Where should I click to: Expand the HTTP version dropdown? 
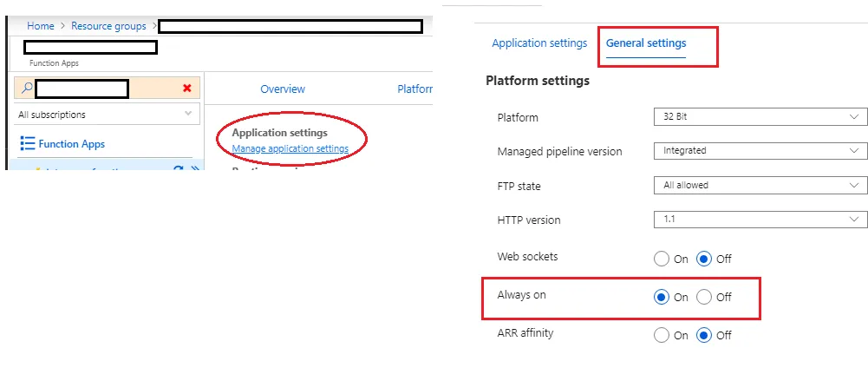[760, 220]
